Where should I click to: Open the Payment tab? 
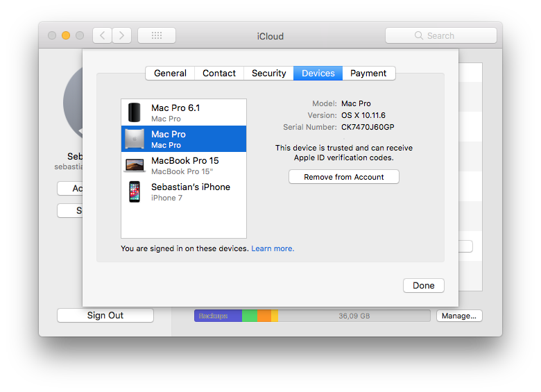tap(368, 73)
